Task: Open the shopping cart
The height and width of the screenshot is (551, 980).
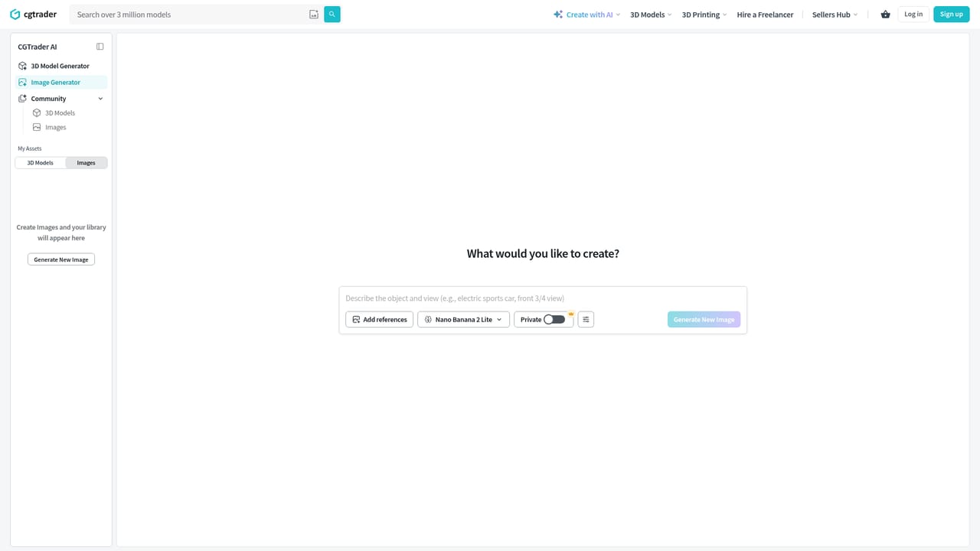Action: tap(885, 15)
